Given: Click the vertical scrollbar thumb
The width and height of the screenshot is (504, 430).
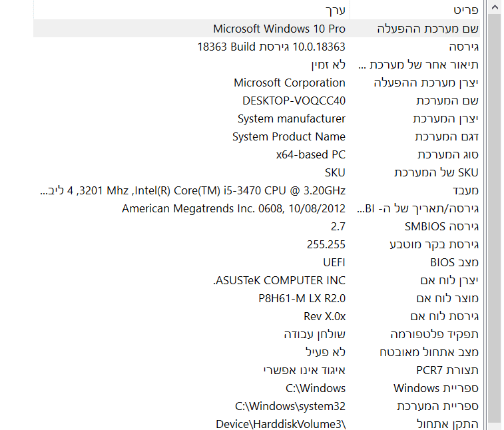Looking at the screenshot, I should point(494,220).
